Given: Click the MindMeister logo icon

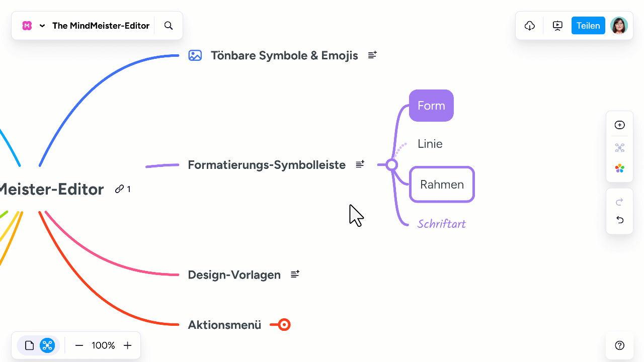Looking at the screenshot, I should [27, 26].
